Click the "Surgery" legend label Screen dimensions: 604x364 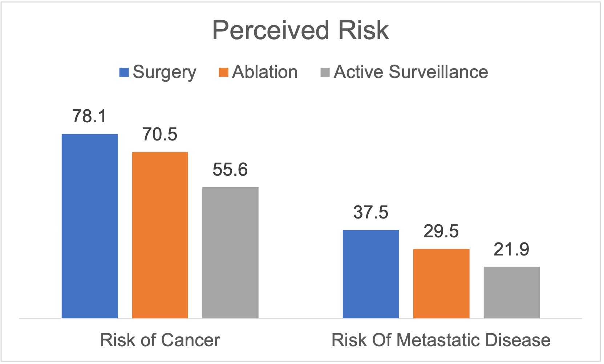[164, 72]
